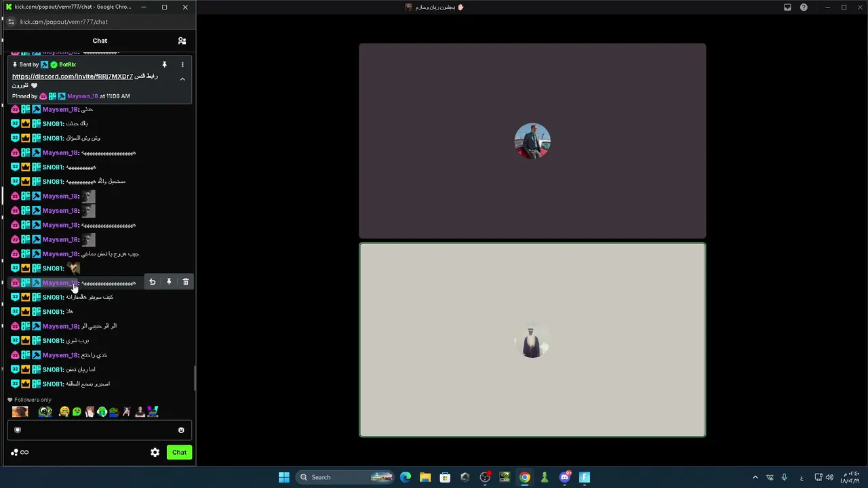Click the microphone icon in system tray

tap(785, 477)
